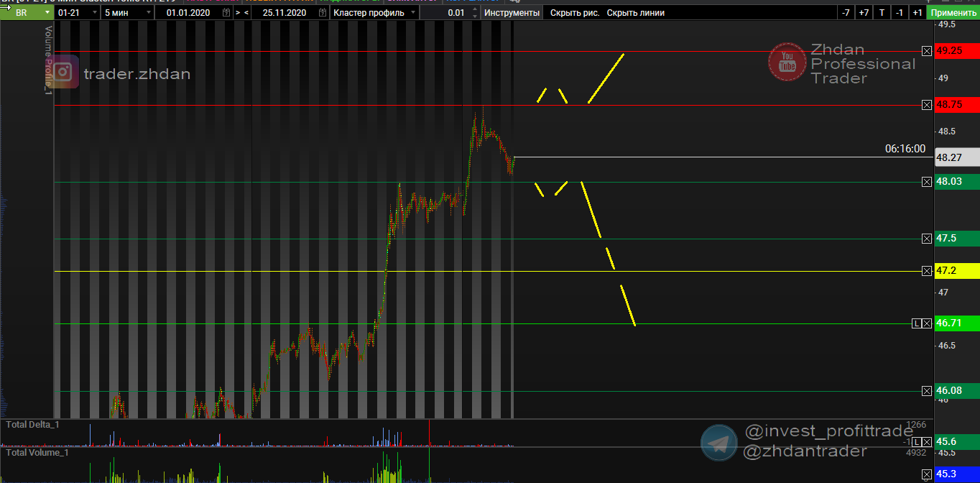This screenshot has height=483, width=980.
Task: Select the bright green 46.71 price label
Action: [x=957, y=323]
